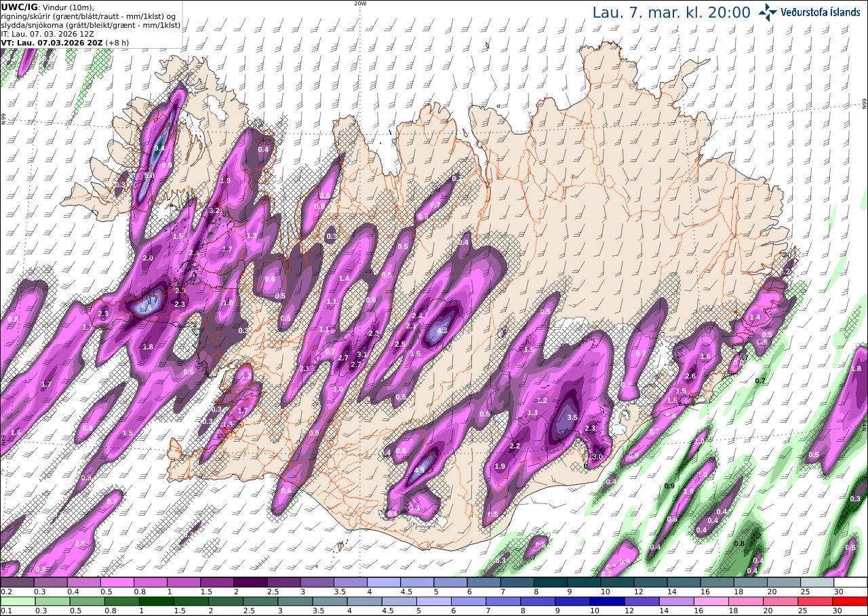The height and width of the screenshot is (616, 868).
Task: Click the 3.5 snowfall value on the map
Action: tap(572, 418)
